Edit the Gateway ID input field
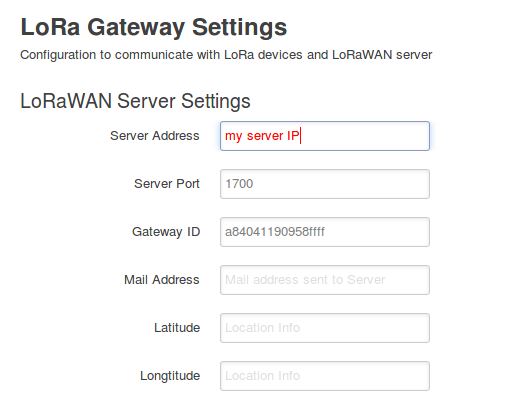Screen dimensions: 515x416 [325, 232]
